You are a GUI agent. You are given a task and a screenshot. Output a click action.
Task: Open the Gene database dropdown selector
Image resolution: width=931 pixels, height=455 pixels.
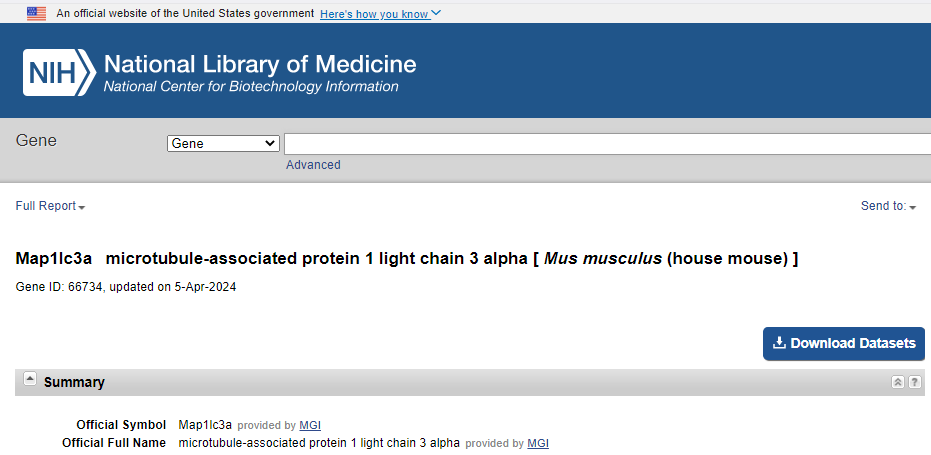pyautogui.click(x=223, y=143)
